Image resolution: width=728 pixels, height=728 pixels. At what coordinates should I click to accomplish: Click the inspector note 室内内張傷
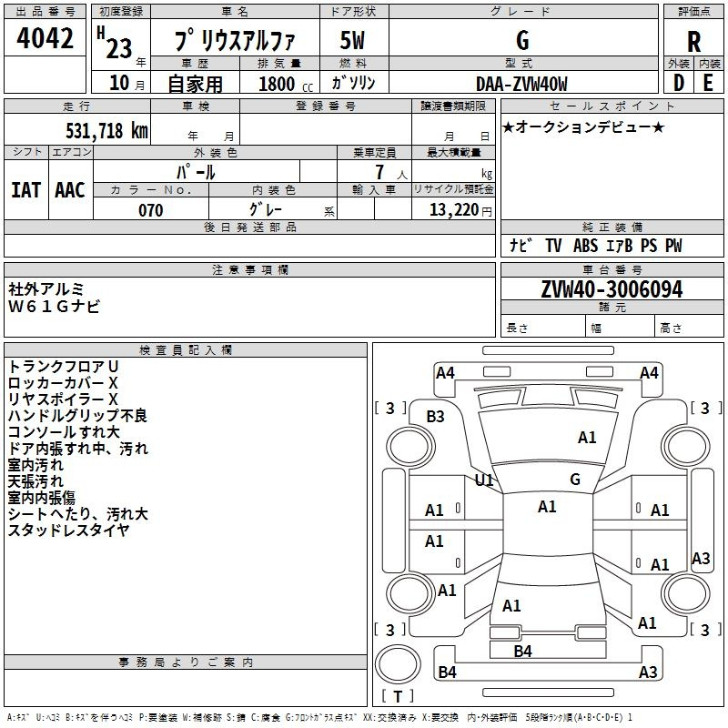41,498
